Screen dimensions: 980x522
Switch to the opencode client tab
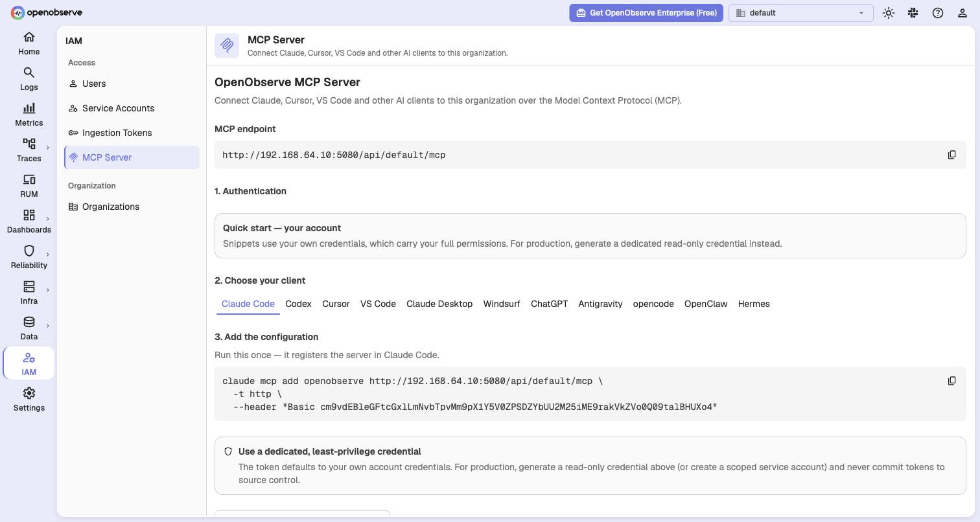click(x=653, y=304)
